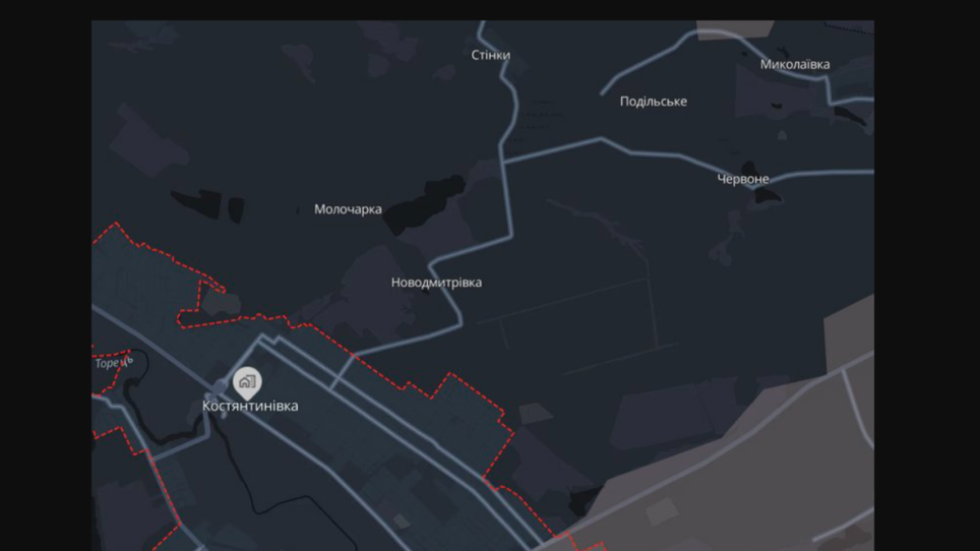Select the Червоне village label

(x=743, y=179)
